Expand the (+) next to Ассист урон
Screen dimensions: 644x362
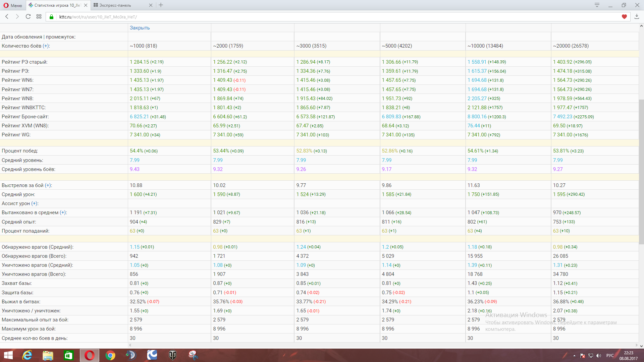click(35, 203)
